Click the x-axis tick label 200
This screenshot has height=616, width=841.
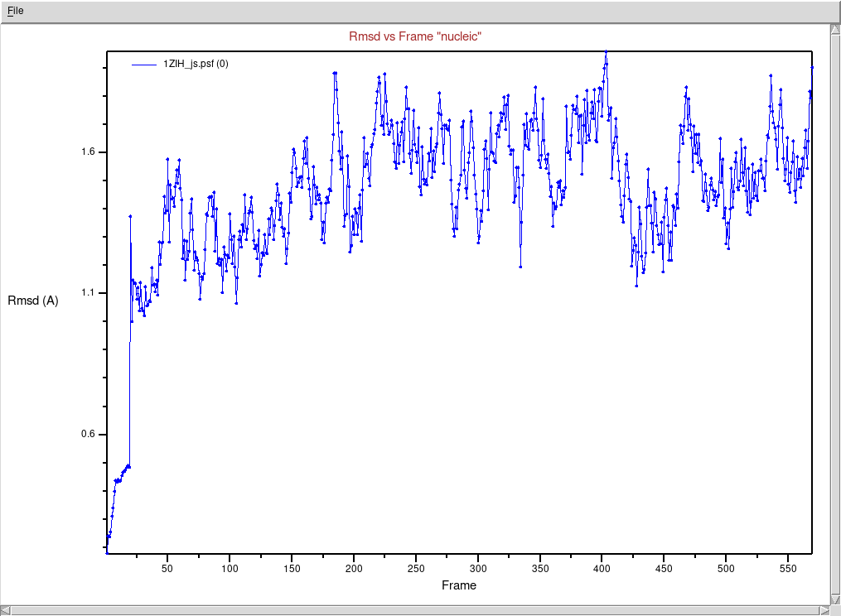(x=354, y=568)
